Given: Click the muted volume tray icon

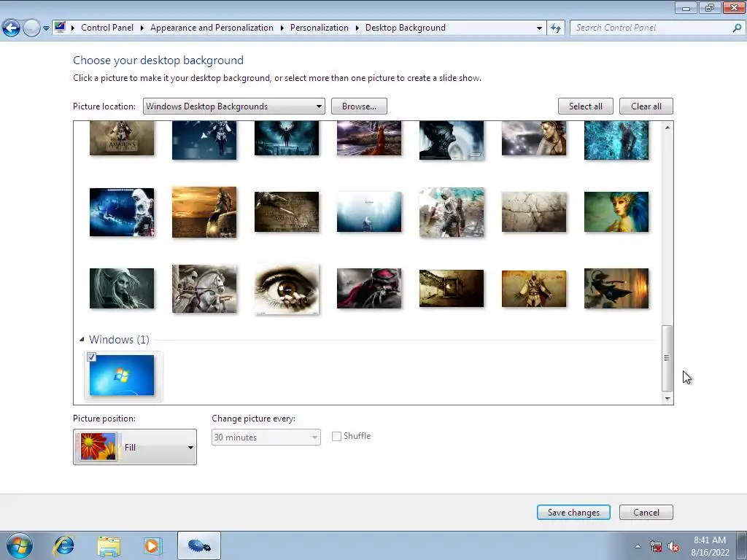Looking at the screenshot, I should (x=673, y=547).
